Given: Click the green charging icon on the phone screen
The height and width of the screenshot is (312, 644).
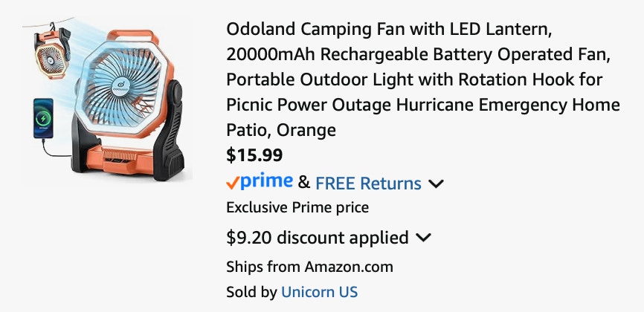Looking at the screenshot, I should coord(43,119).
